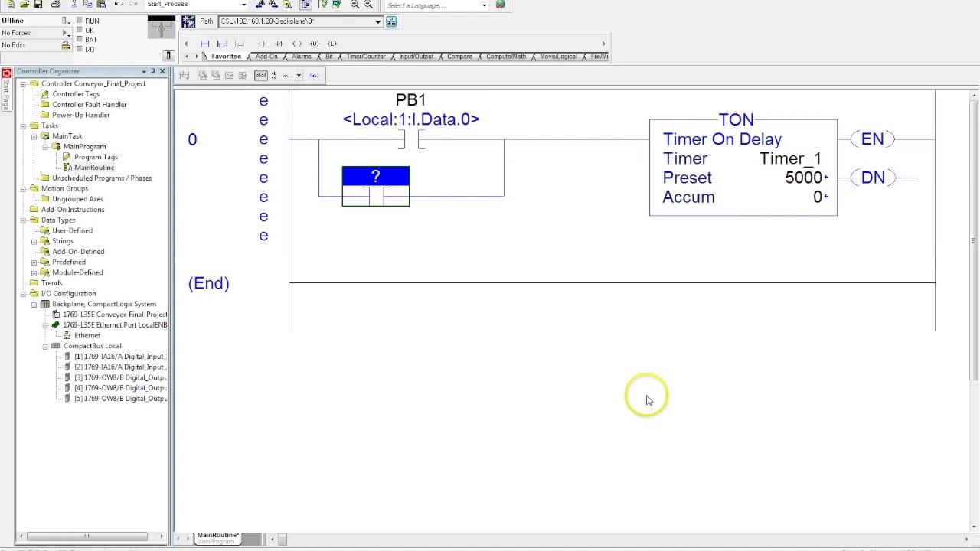The image size is (980, 551).
Task: Select the PB1 contact on rung 0
Action: (x=411, y=139)
